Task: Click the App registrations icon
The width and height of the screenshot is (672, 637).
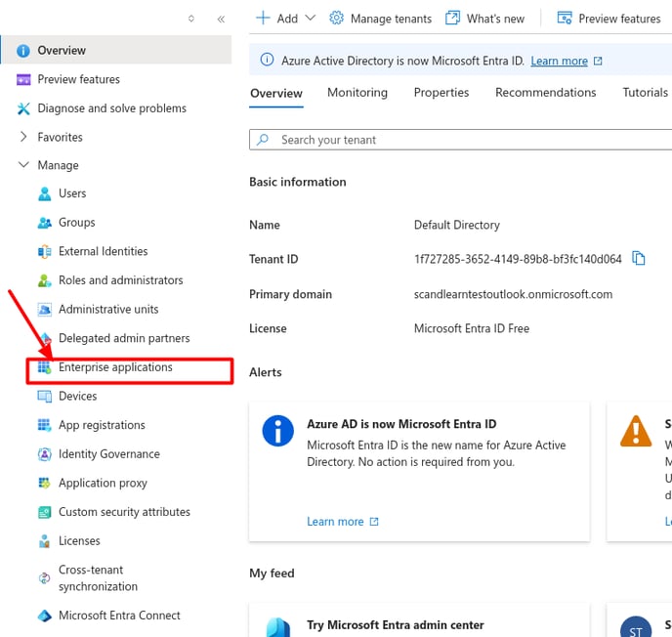Action: point(44,425)
